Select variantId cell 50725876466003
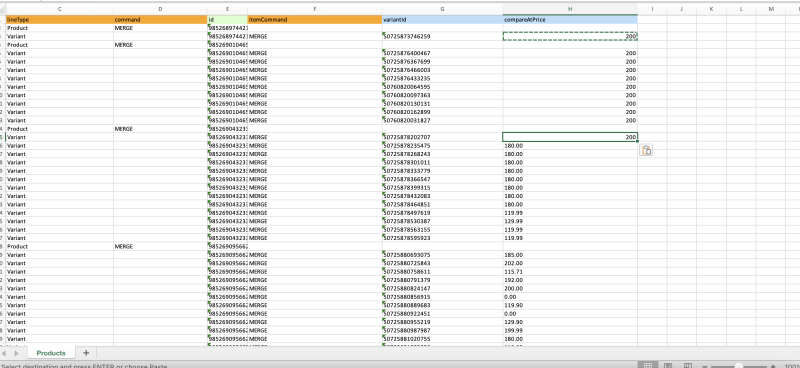Viewport: 800px width, 368px height. click(x=442, y=70)
